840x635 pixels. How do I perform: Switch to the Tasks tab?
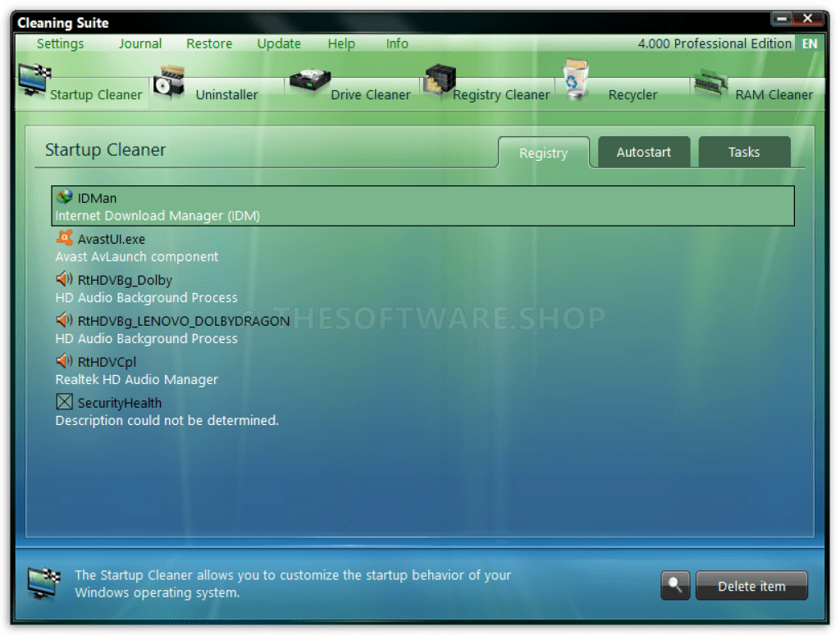click(x=743, y=153)
